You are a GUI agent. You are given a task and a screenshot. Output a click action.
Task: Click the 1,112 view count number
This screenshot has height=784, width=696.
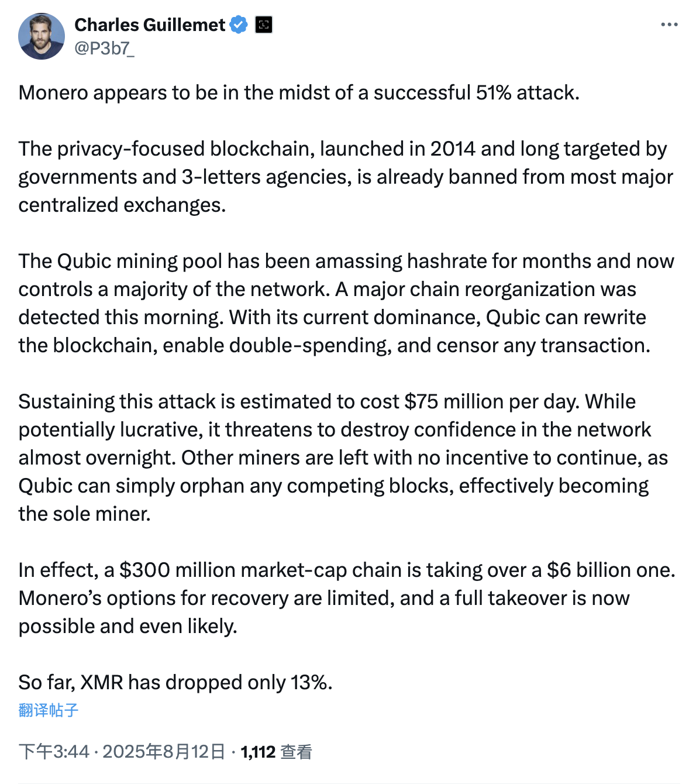(x=258, y=752)
